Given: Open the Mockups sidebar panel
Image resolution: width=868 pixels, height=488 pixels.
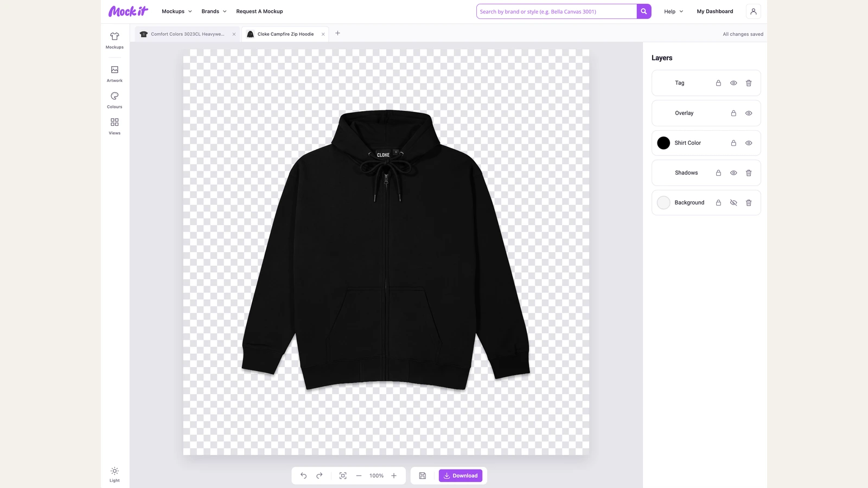Looking at the screenshot, I should click(x=114, y=41).
